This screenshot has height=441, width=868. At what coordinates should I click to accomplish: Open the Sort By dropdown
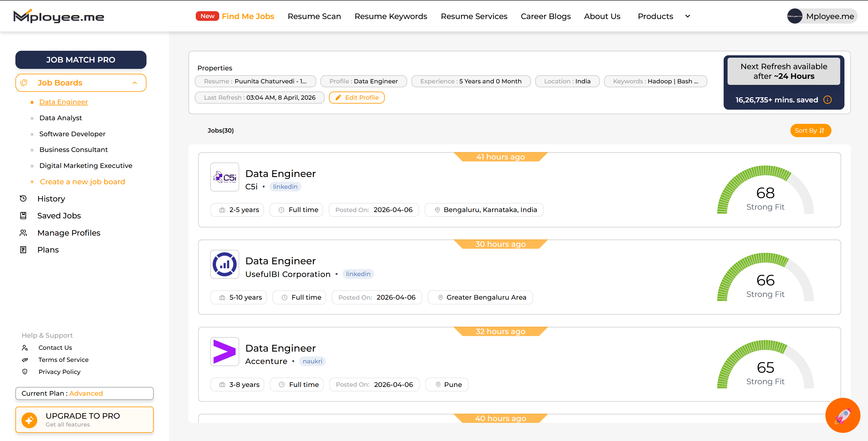(x=810, y=130)
